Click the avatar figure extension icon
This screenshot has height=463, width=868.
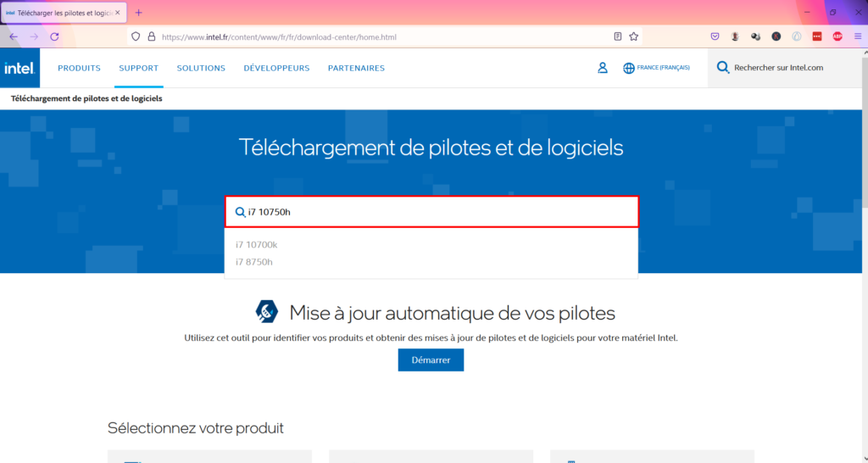point(735,36)
